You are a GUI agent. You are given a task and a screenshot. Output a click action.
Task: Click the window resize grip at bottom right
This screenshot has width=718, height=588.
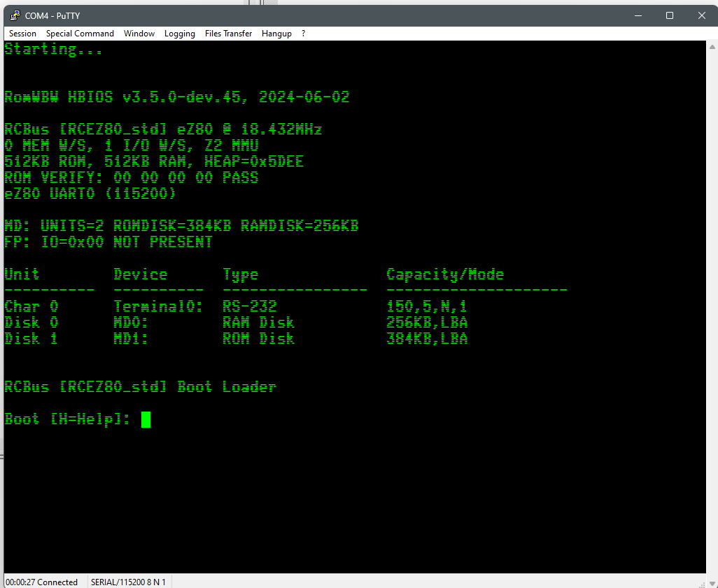pyautogui.click(x=703, y=584)
